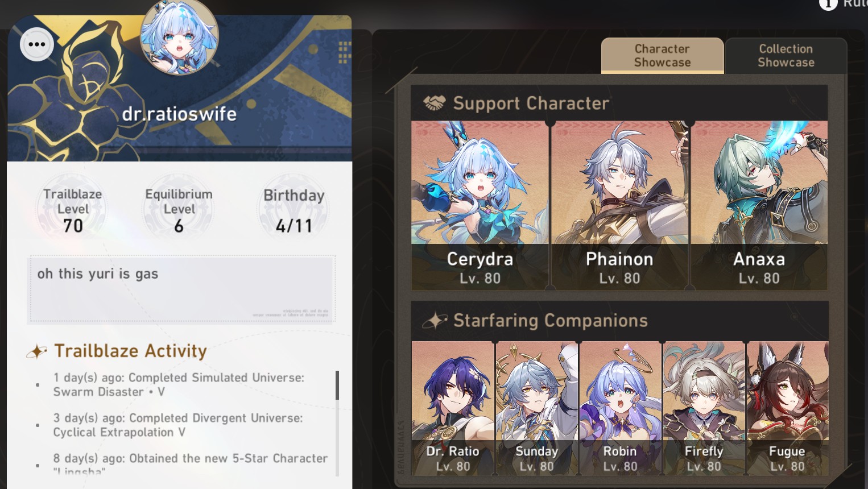Click the Trailblaze Level 70 badge

pos(72,210)
